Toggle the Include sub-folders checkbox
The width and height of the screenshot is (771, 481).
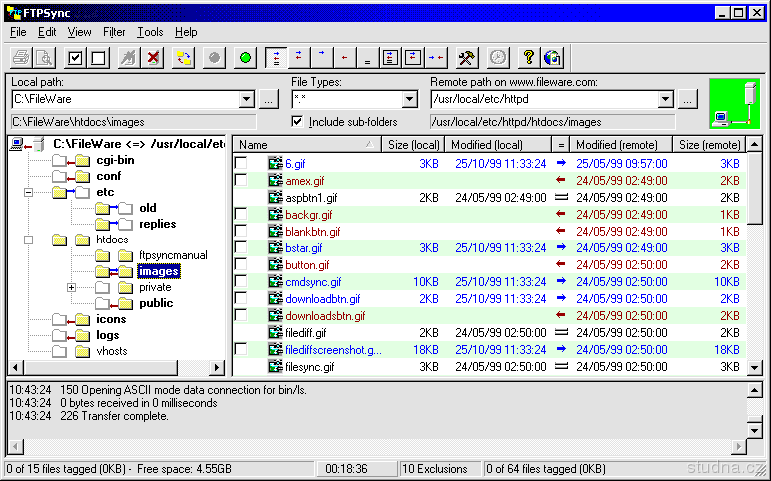click(x=297, y=122)
